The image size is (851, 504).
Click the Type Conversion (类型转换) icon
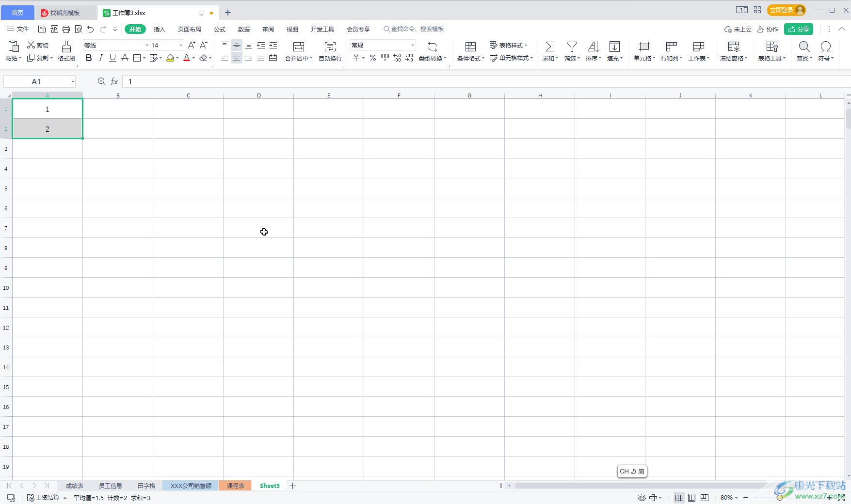click(433, 47)
